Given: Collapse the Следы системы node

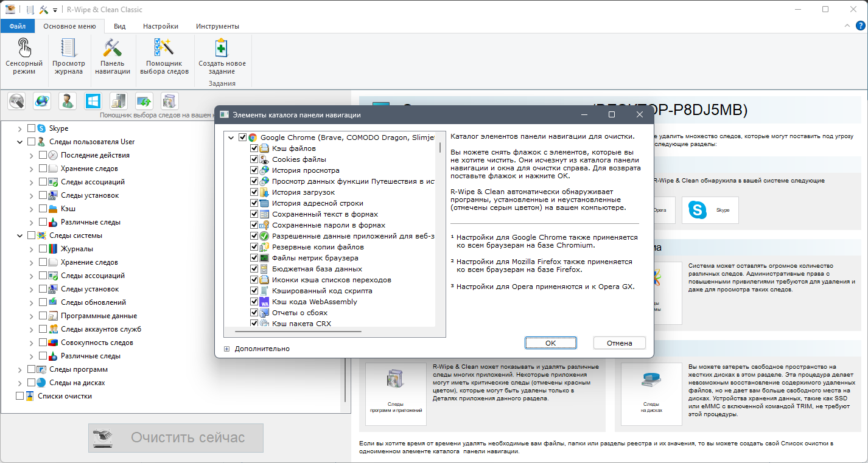Looking at the screenshot, I should click(19, 235).
